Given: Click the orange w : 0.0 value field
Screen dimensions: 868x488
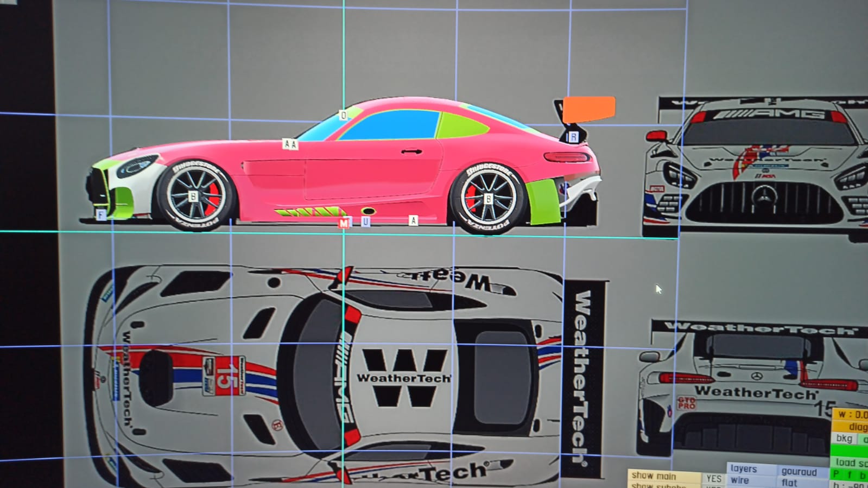Looking at the screenshot, I should [851, 414].
